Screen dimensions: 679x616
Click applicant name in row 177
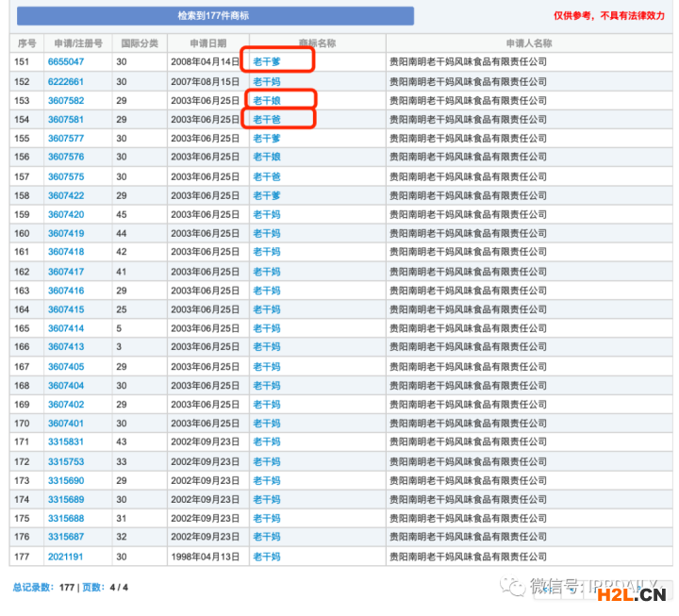click(x=468, y=557)
